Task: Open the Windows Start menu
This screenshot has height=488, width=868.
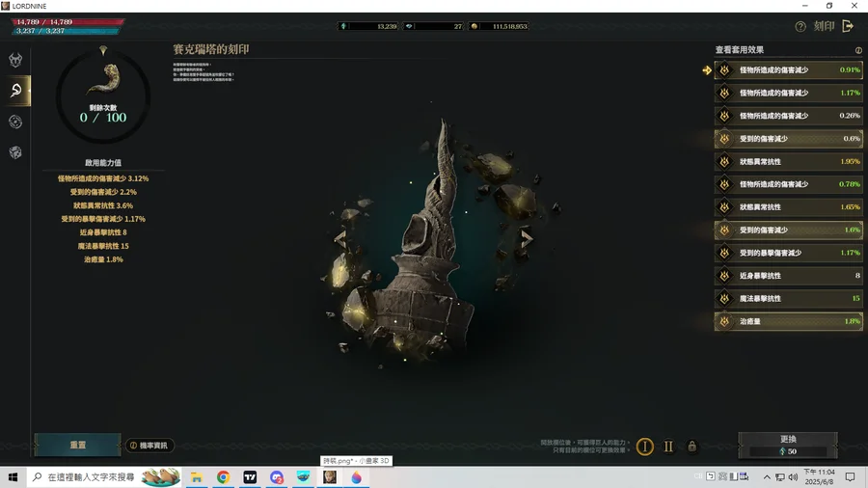Action: point(13,477)
